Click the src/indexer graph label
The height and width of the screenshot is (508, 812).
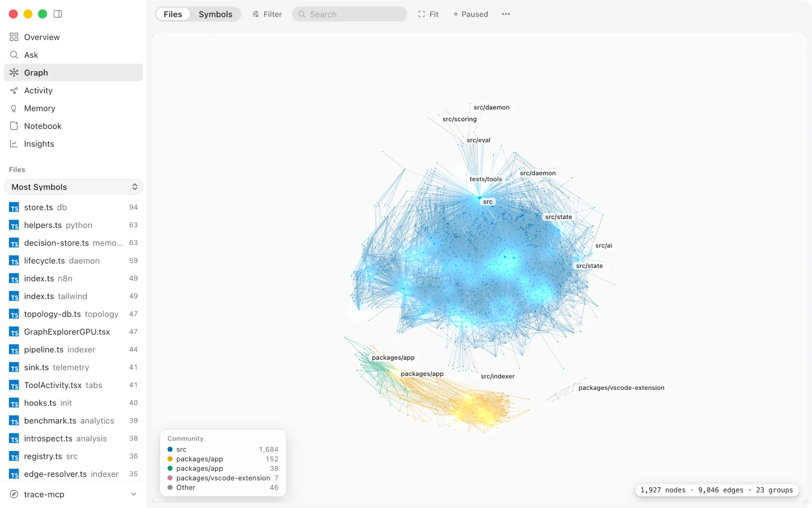coord(497,376)
